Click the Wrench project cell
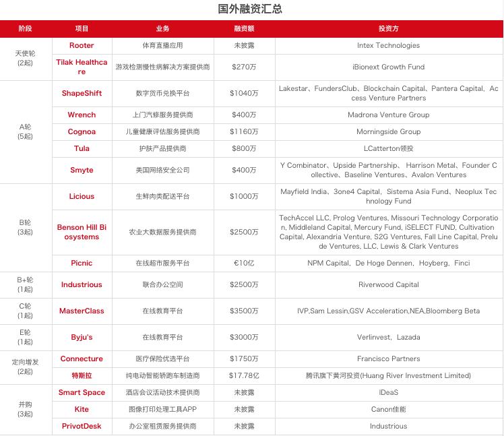Viewport: 504px width, 436px height. pos(82,115)
